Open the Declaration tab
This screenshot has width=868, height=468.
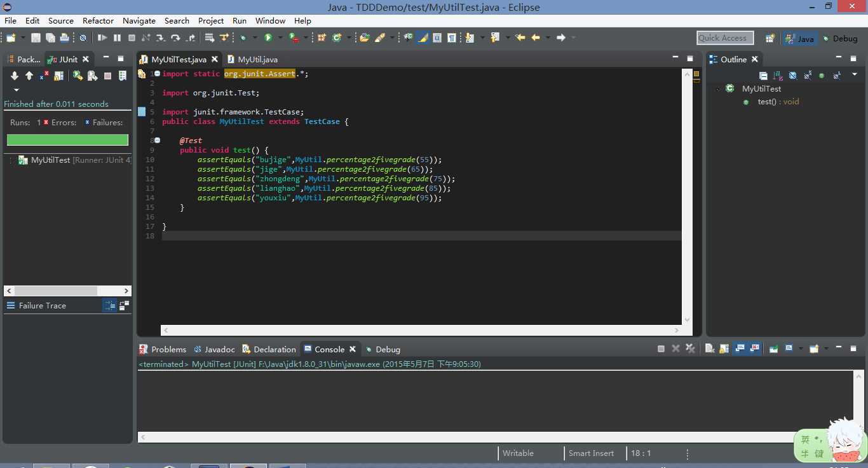(x=269, y=349)
